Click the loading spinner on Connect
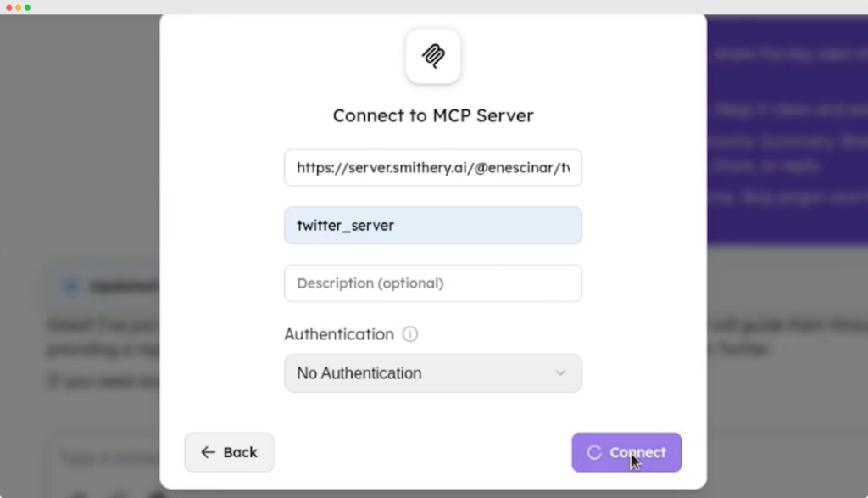 tap(594, 452)
